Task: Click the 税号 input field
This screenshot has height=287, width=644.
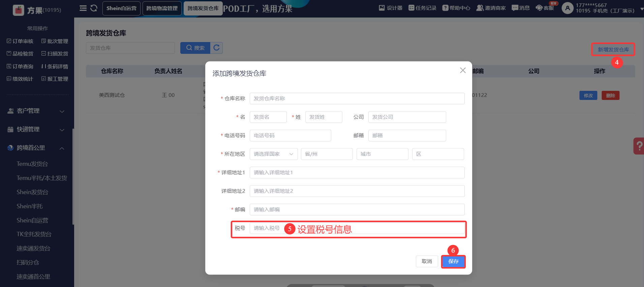Action: (x=357, y=228)
